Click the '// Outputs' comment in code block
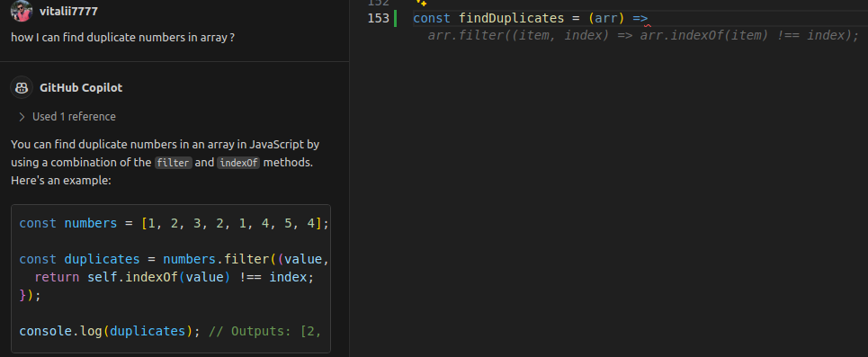 click(x=264, y=331)
